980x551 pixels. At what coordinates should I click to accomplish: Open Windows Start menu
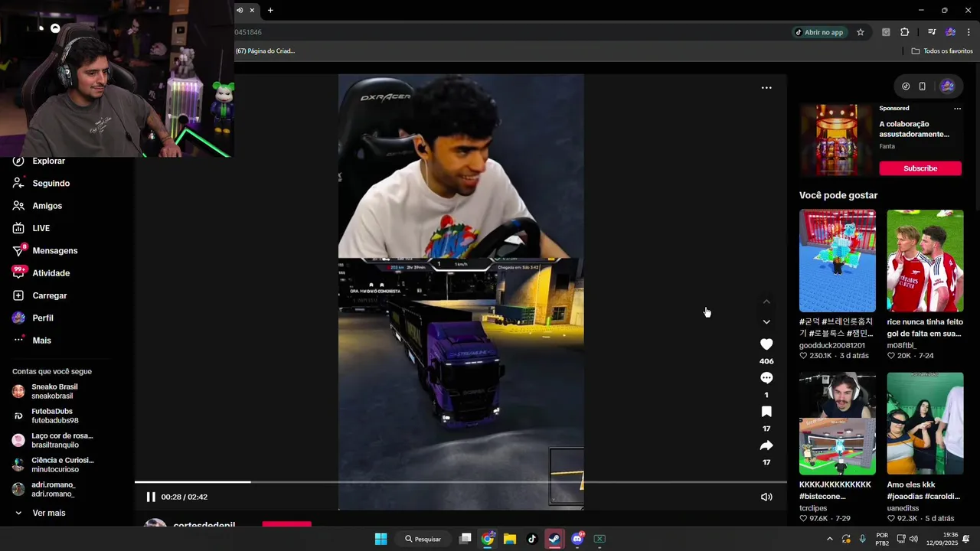pos(381,539)
